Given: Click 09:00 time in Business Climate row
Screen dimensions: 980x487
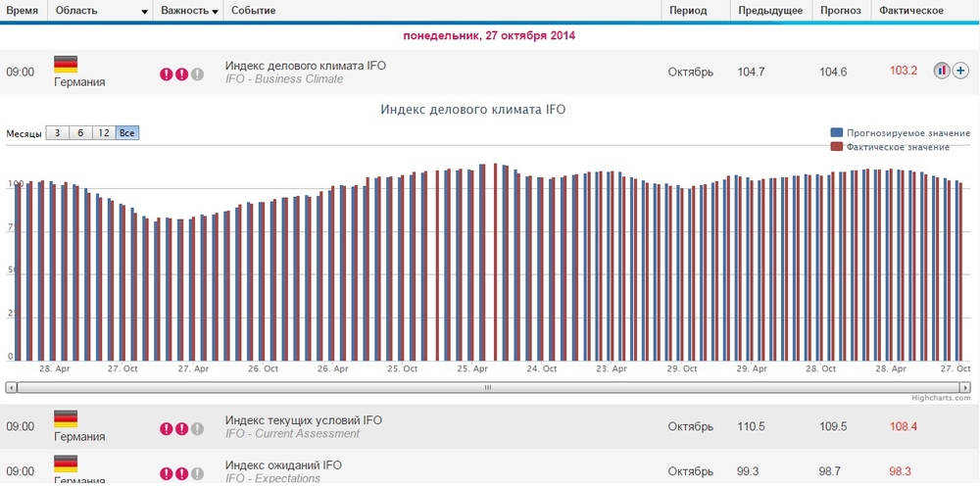Looking at the screenshot, I should 21,72.
